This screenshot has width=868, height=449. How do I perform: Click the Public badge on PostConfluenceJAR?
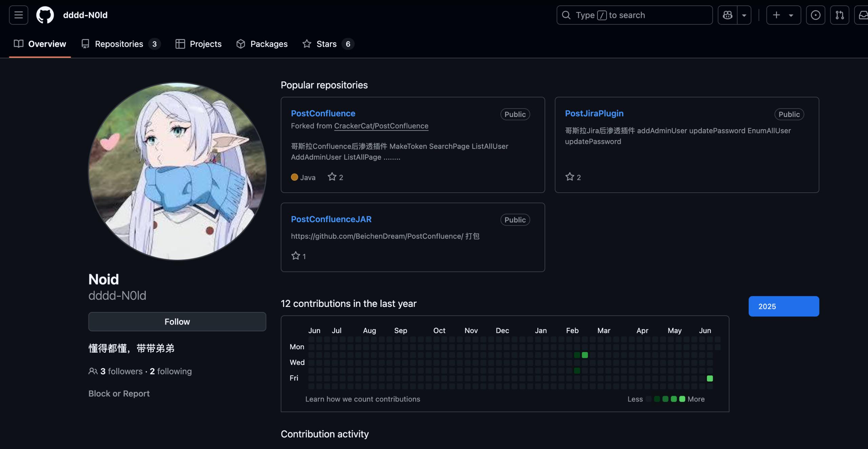pos(515,220)
